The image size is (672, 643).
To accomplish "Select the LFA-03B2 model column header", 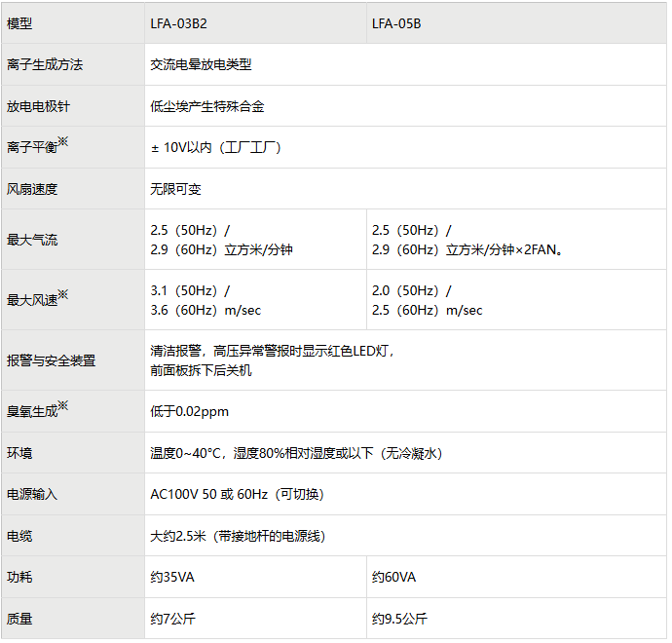I will tap(178, 23).
